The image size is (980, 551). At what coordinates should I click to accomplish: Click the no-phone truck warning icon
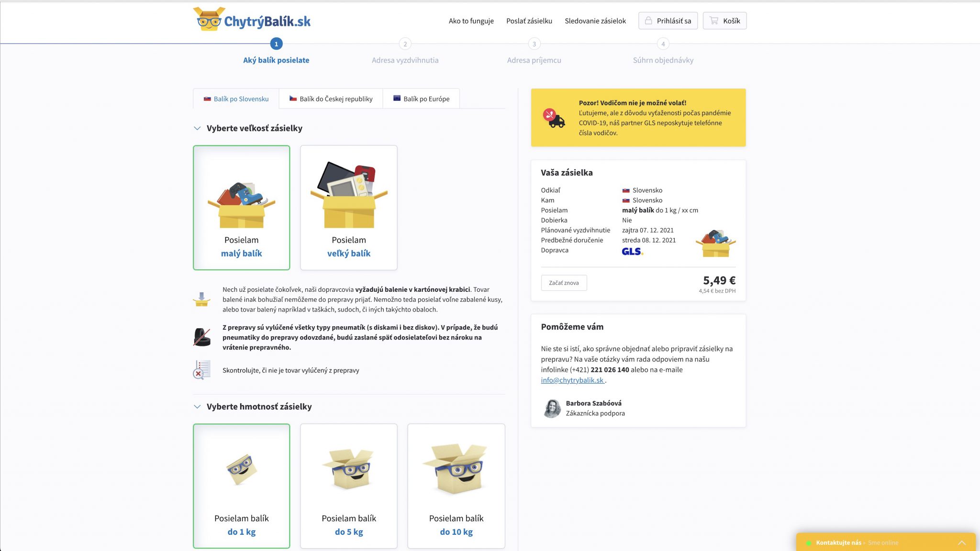[x=554, y=118]
